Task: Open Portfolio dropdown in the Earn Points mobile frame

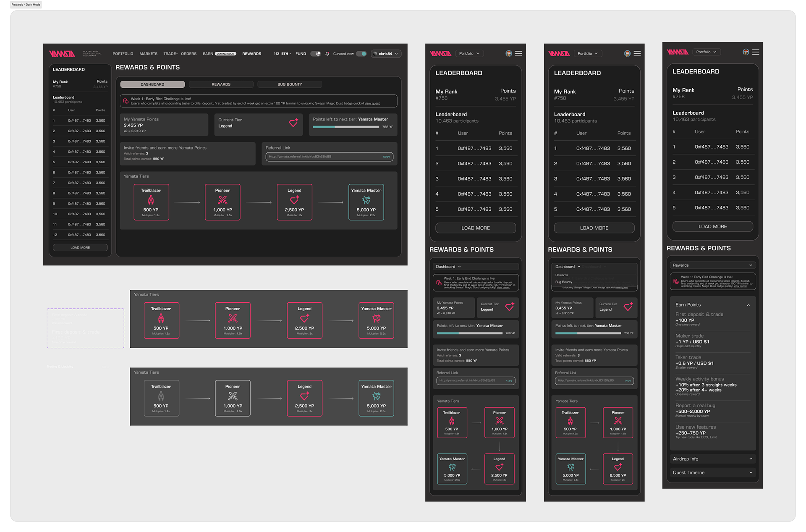Action: click(707, 52)
